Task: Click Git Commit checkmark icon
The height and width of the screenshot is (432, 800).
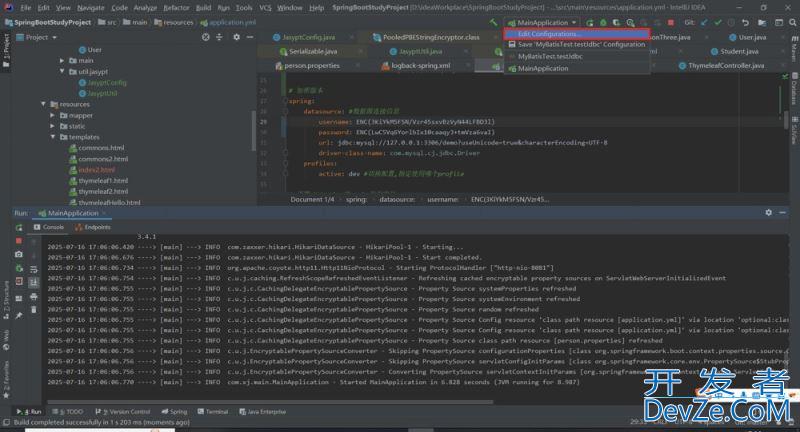Action: [718, 22]
